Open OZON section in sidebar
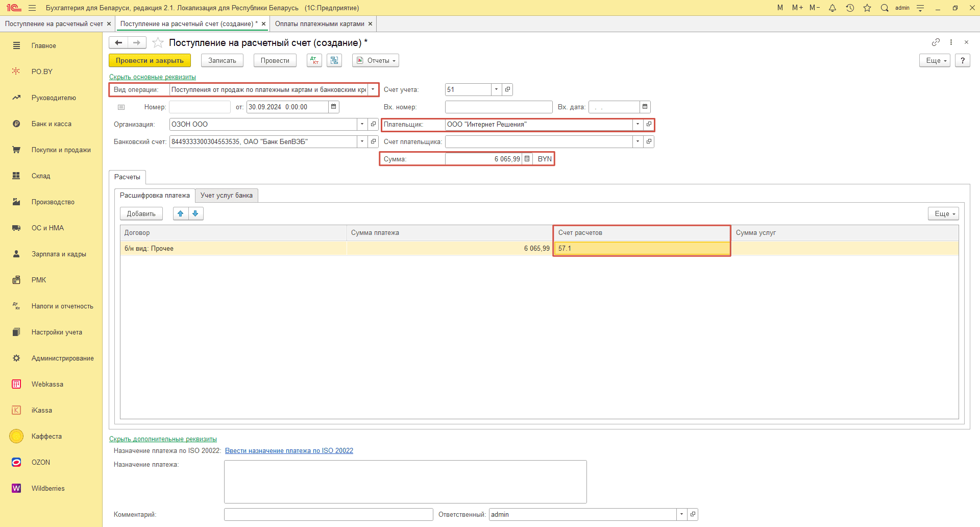 click(41, 462)
